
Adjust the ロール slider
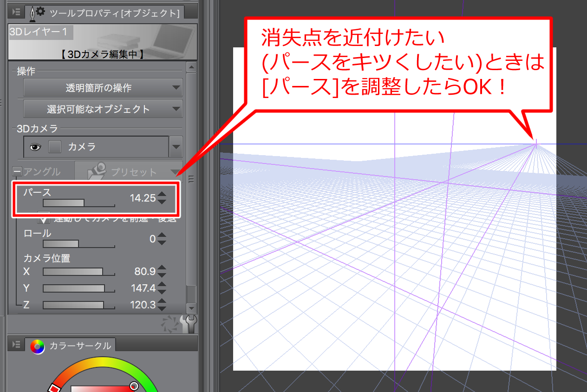(78, 244)
